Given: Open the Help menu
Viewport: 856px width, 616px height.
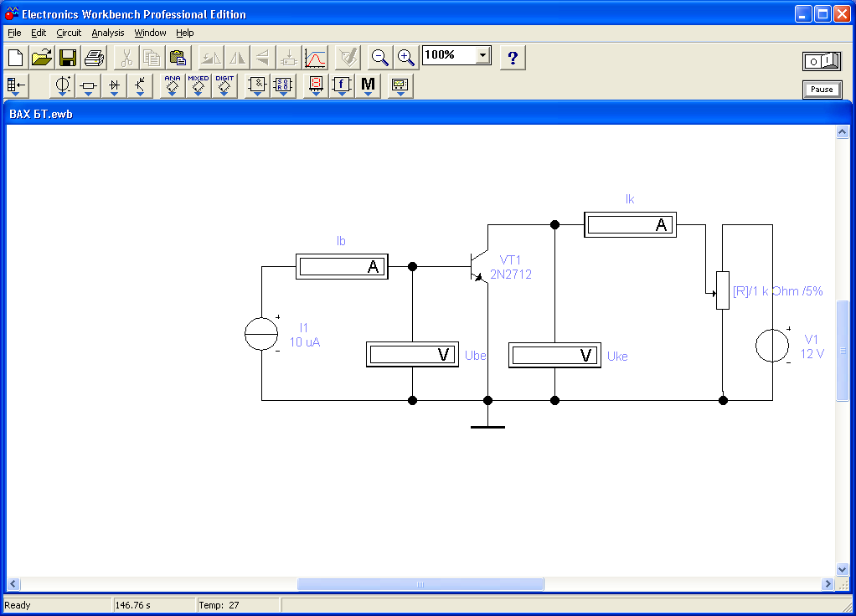Looking at the screenshot, I should [x=184, y=33].
